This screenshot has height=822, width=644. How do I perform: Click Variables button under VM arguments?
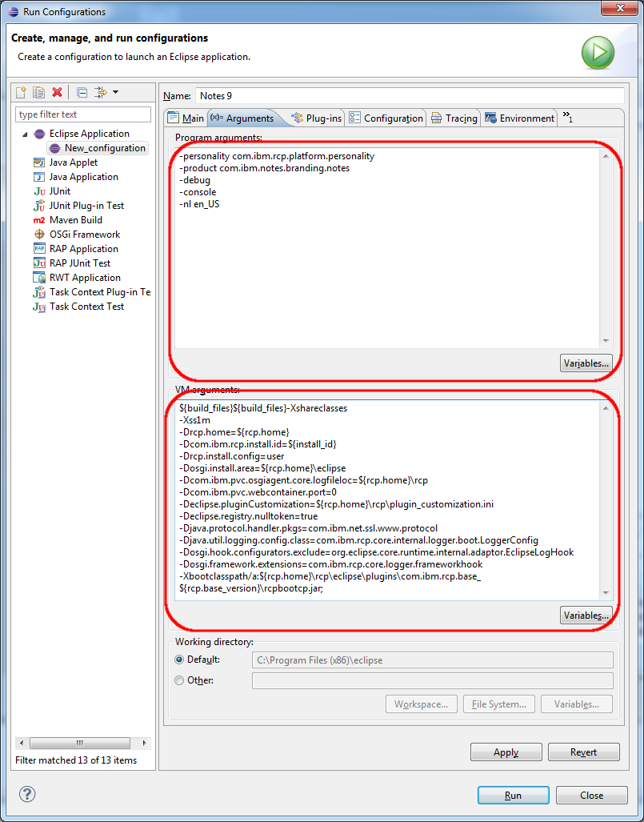pos(586,615)
